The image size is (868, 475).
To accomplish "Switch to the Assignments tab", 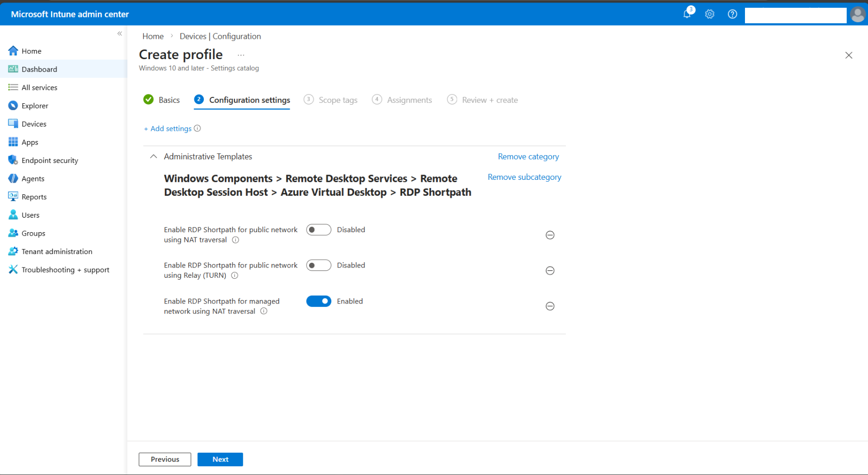I will pos(409,100).
